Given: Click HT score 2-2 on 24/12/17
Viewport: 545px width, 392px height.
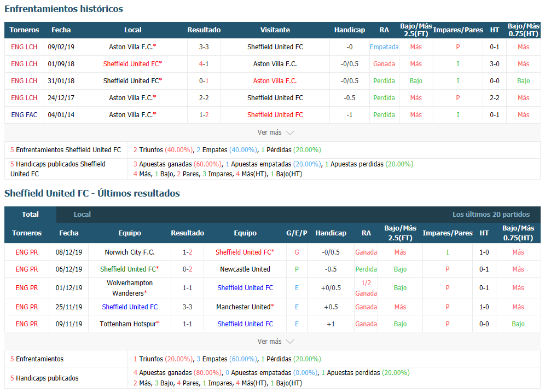Looking at the screenshot, I should [494, 98].
